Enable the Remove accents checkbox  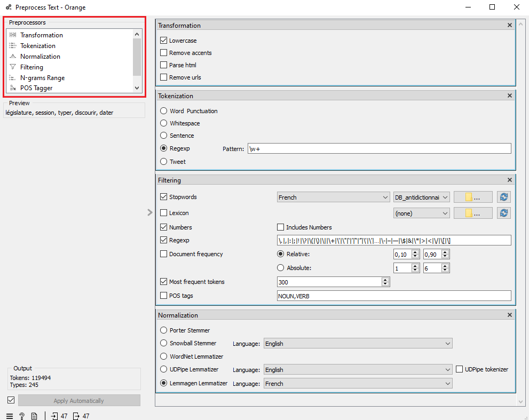click(164, 53)
